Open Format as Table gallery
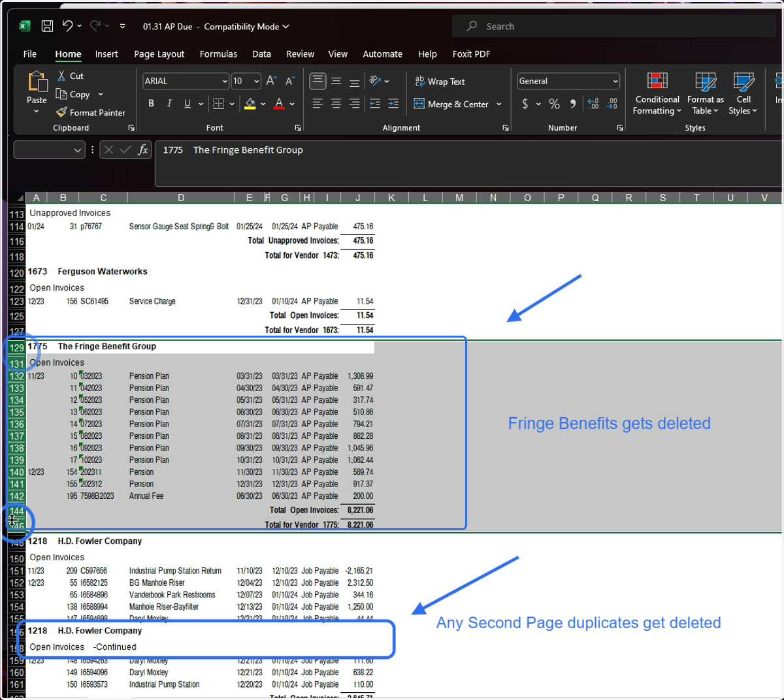Screen dimensions: 784x700 pyautogui.click(x=706, y=93)
